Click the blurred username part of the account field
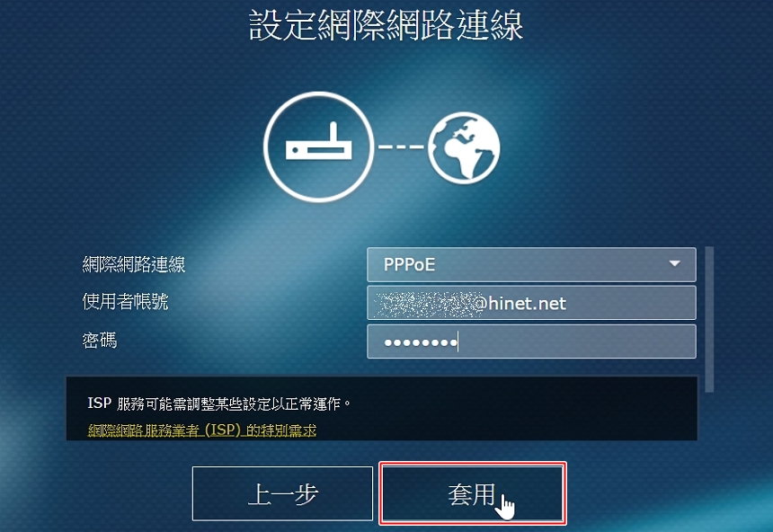The height and width of the screenshot is (532, 773). coord(423,303)
